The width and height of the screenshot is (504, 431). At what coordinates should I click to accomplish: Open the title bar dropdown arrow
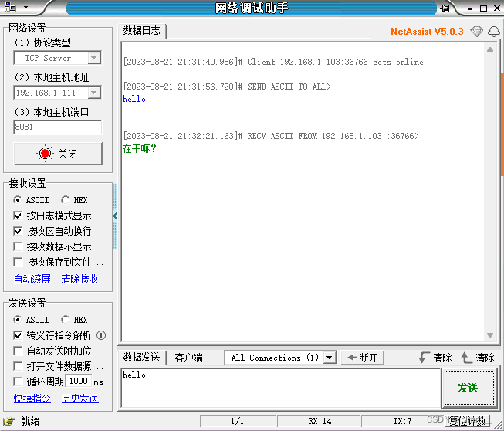(25, 7)
